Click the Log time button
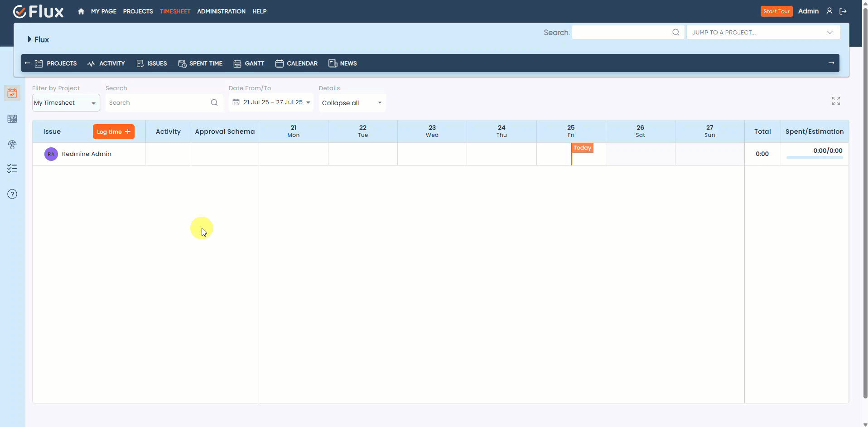The width and height of the screenshot is (868, 427). 113,131
